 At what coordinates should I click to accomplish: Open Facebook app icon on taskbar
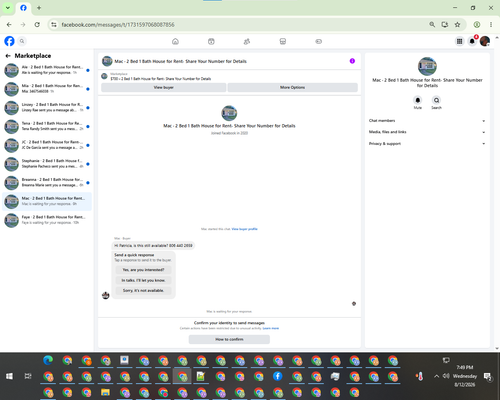pyautogui.click(x=278, y=376)
